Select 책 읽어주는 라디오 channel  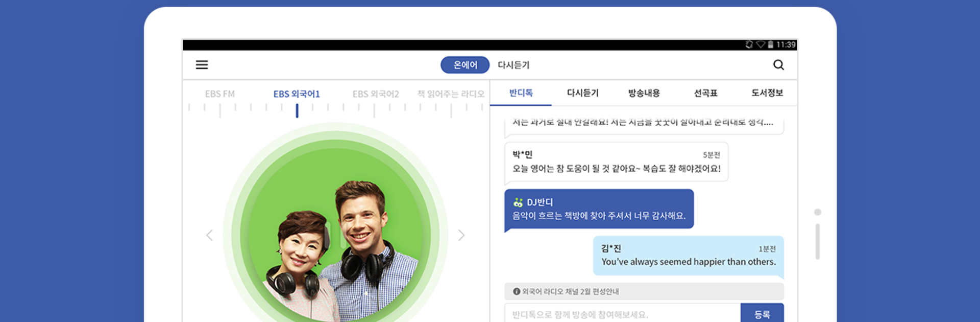451,94
